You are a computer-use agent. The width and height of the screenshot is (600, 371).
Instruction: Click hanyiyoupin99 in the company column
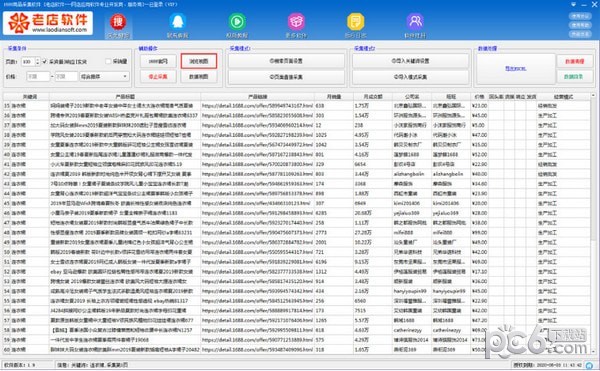[x=410, y=291]
